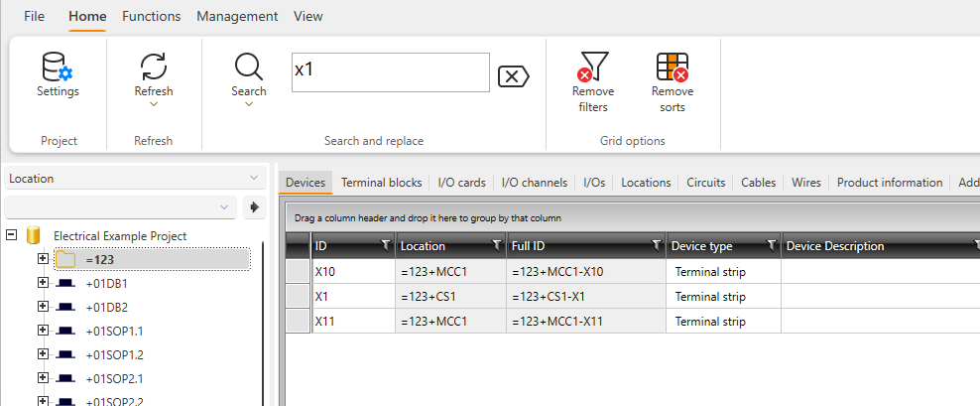Screen dimensions: 980x406
Task: Open the Functions ribbon tab
Action: pyautogui.click(x=151, y=16)
